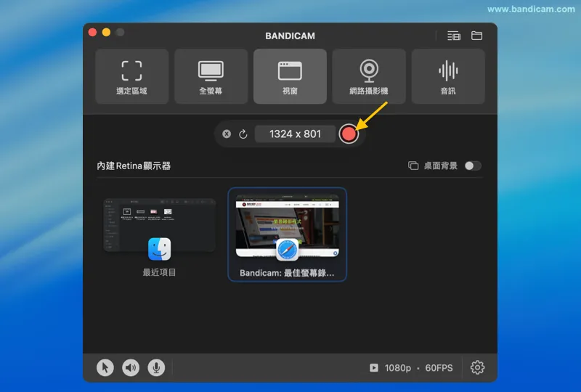Viewport: 581px width, 392px height.
Task: Select the 音訊 audio-only mode
Action: point(448,77)
